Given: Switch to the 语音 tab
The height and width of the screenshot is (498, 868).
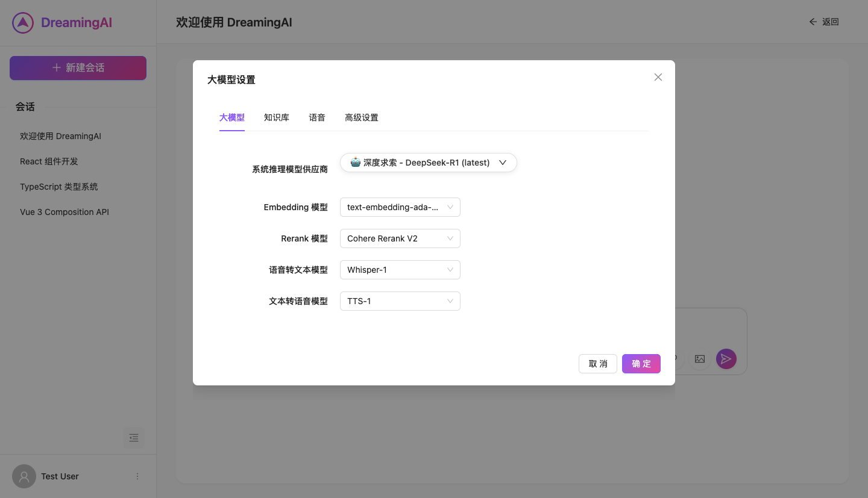Looking at the screenshot, I should 317,117.
